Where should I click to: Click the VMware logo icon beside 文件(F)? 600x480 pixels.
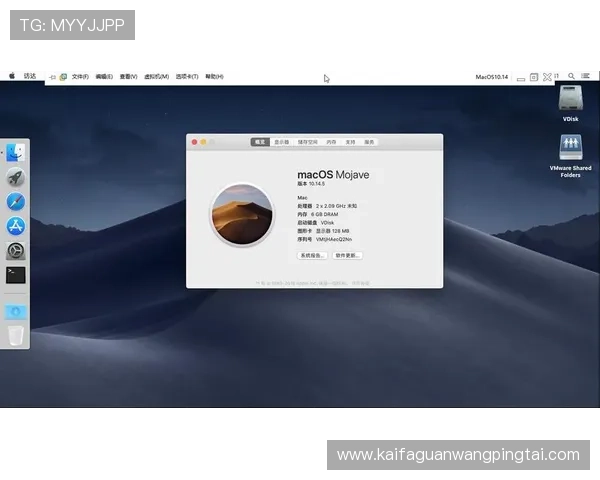coord(63,77)
